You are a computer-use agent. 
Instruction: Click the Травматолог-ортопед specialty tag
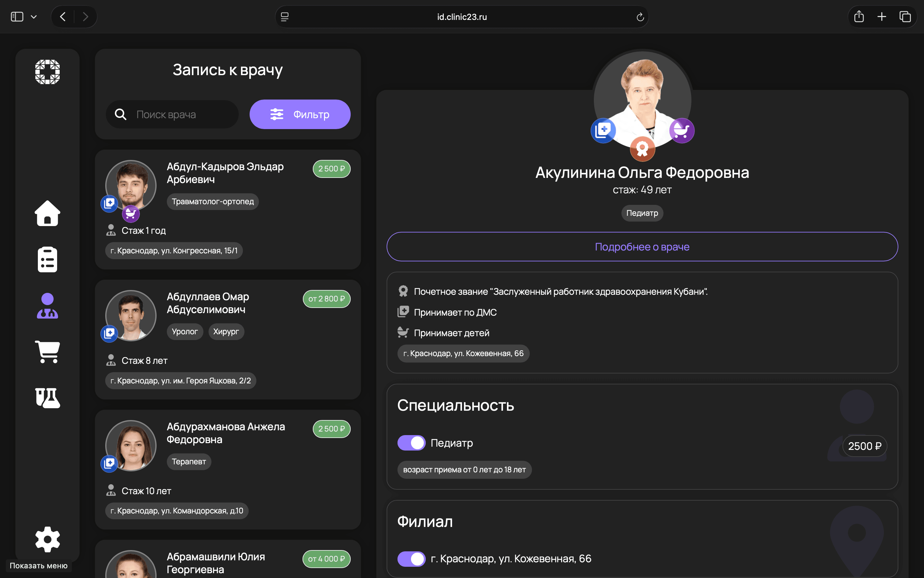[213, 201]
